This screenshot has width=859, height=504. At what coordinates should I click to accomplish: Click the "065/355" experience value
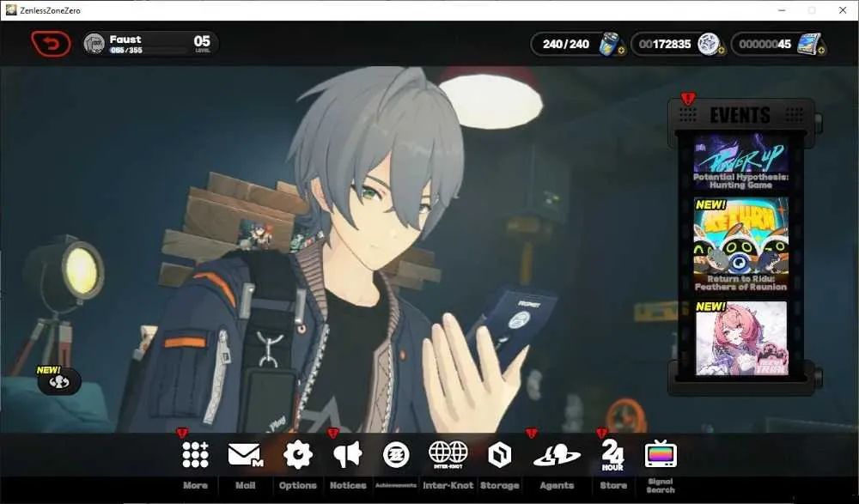pyautogui.click(x=125, y=51)
